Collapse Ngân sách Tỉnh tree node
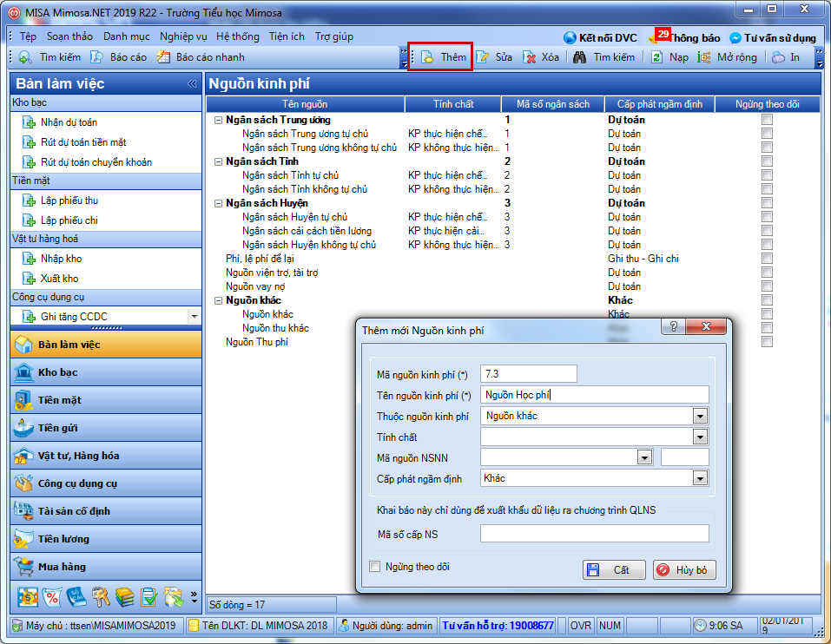Viewport: 831px width, 644px height. coord(218,161)
